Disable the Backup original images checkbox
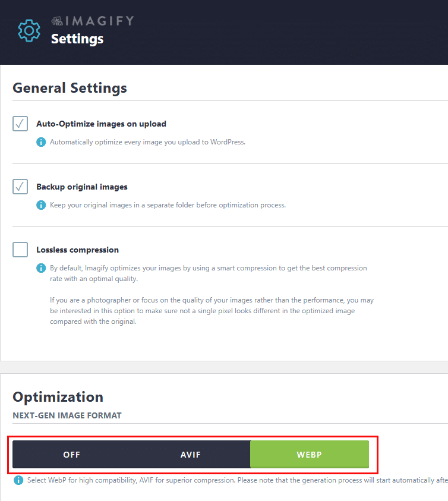The width and height of the screenshot is (448, 501). pos(20,187)
